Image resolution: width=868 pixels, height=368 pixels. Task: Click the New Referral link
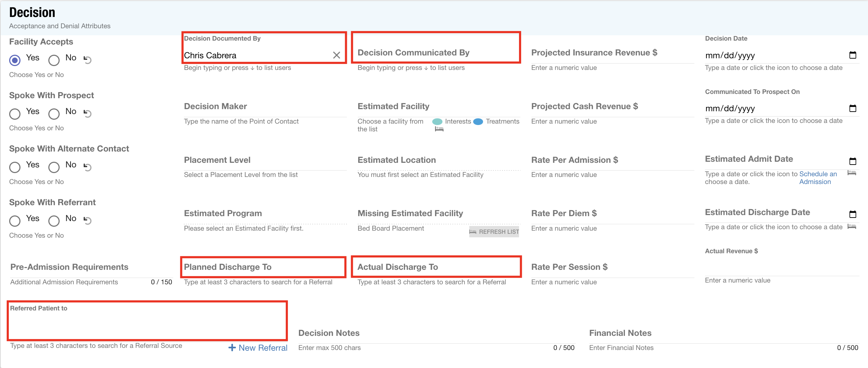258,348
